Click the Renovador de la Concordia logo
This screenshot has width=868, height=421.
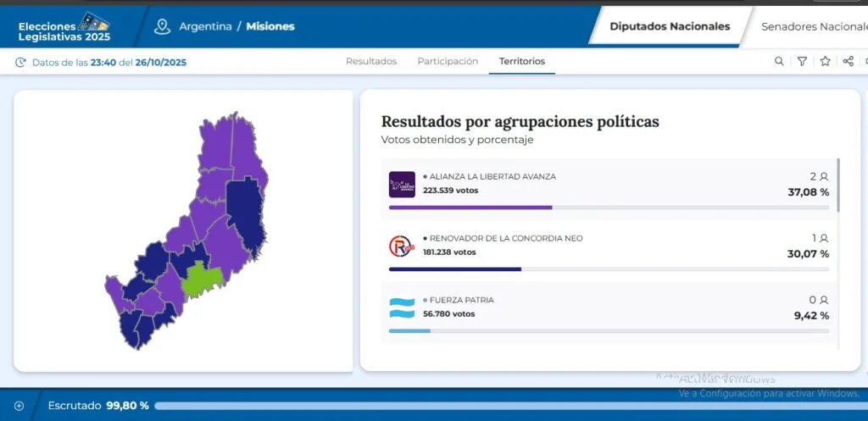click(402, 246)
